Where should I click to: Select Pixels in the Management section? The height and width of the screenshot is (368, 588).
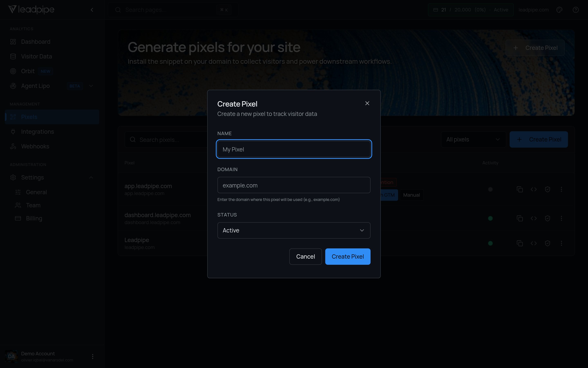point(52,117)
